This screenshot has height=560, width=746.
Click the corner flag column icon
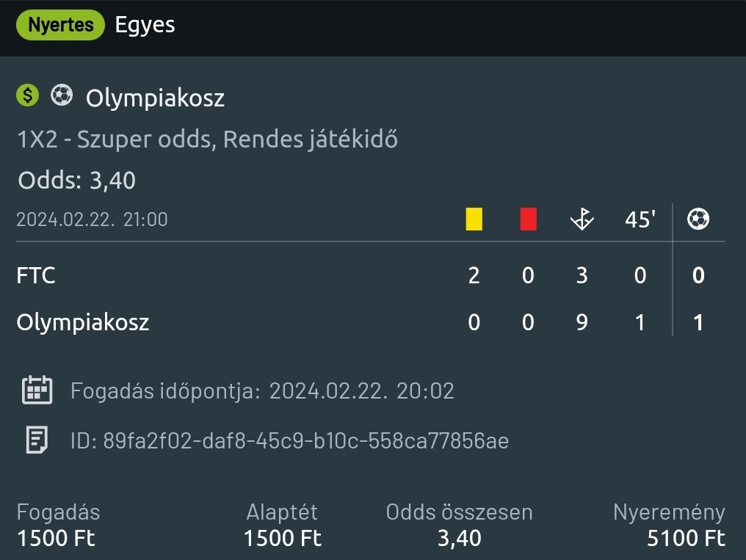pos(582,219)
